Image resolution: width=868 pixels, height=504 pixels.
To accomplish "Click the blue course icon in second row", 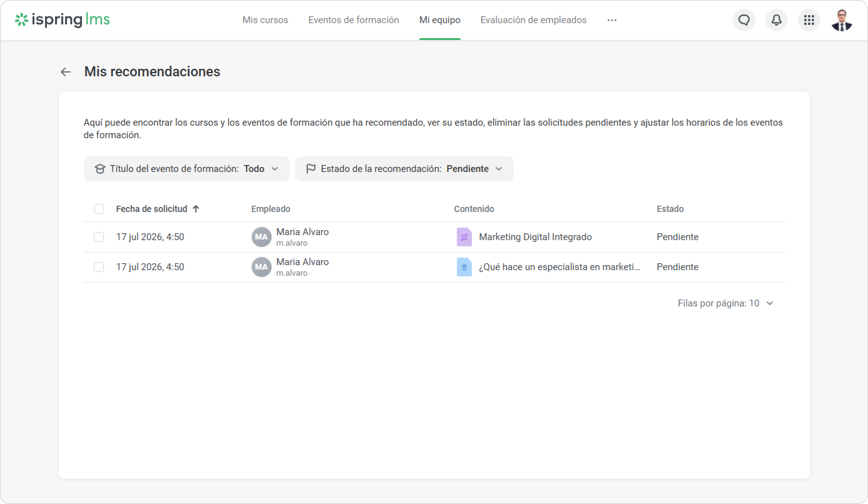I will click(464, 267).
